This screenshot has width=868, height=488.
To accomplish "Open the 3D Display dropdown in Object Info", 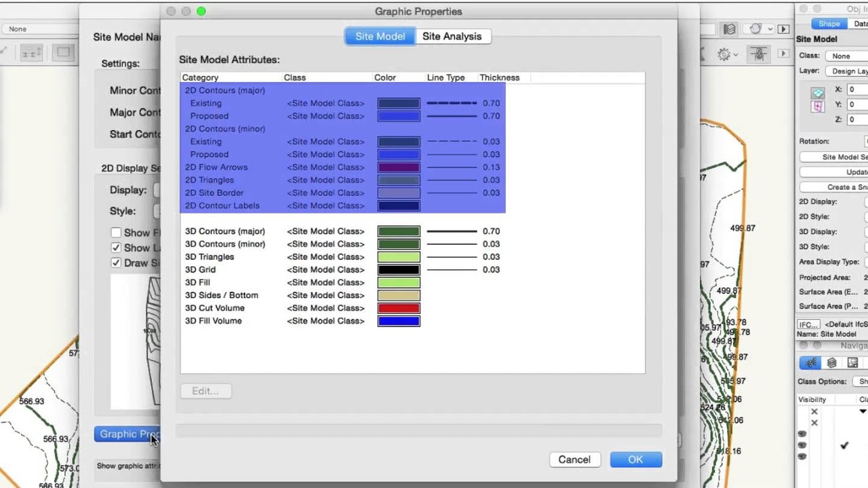I will coord(866,232).
